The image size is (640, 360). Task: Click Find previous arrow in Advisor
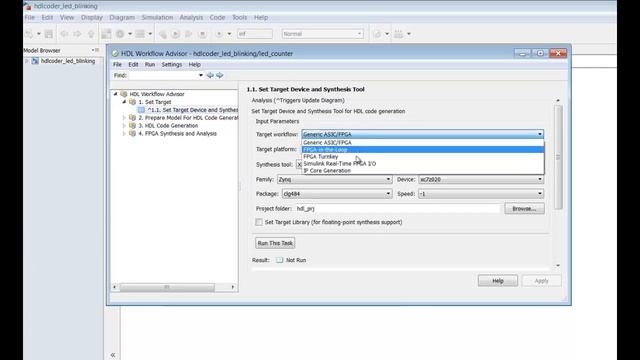[210, 75]
